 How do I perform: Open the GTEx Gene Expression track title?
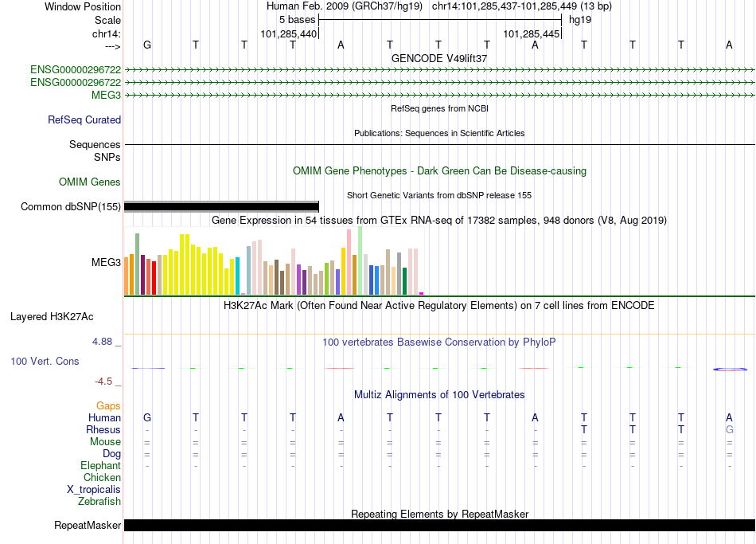tap(439, 221)
